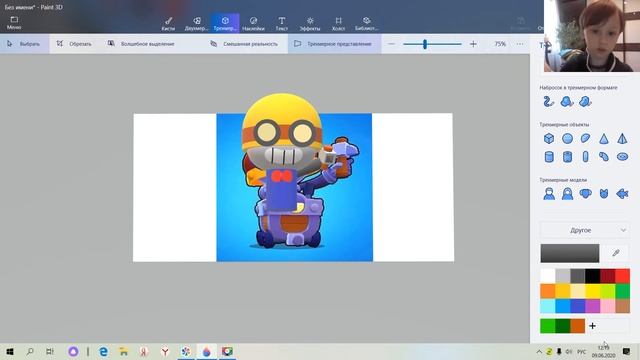Click the current gray color preview
Screen dimensions: 640x360
(570, 253)
